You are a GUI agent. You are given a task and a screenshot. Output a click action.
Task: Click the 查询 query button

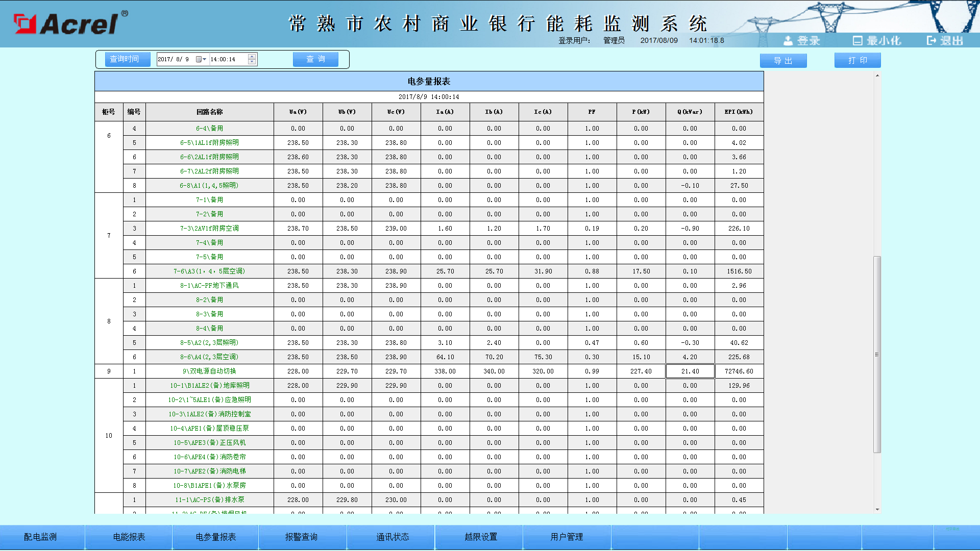click(315, 59)
